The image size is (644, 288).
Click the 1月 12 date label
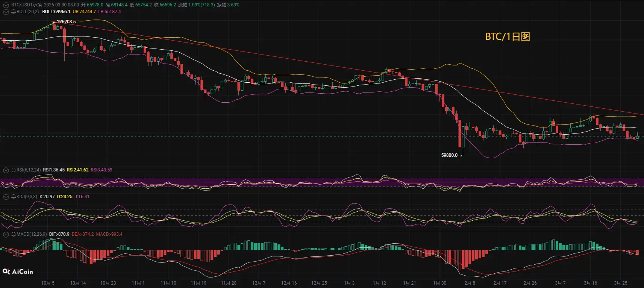(x=379, y=283)
